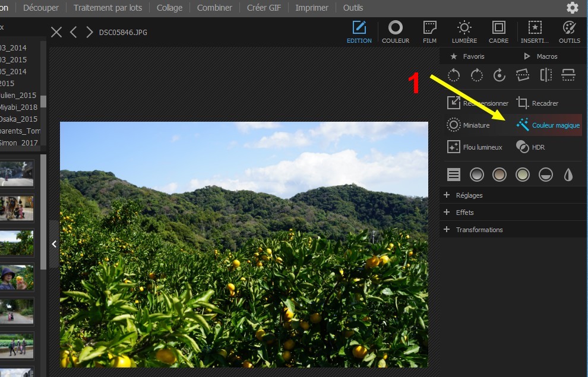Open the FILM effects tab
Screen dimensions: 588x377
429,32
